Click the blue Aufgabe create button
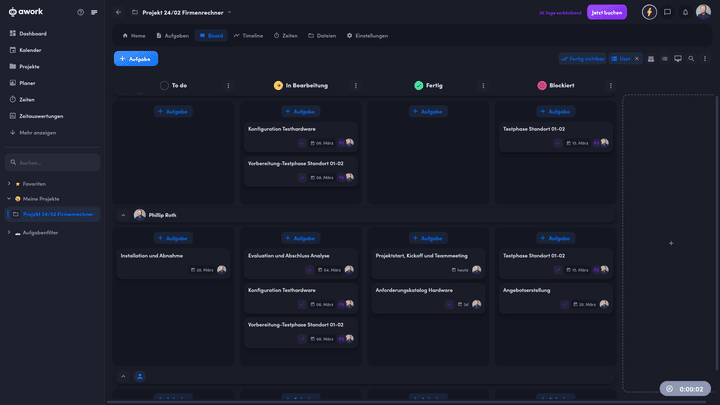Viewport: 720px width, 405px height. coord(136,59)
